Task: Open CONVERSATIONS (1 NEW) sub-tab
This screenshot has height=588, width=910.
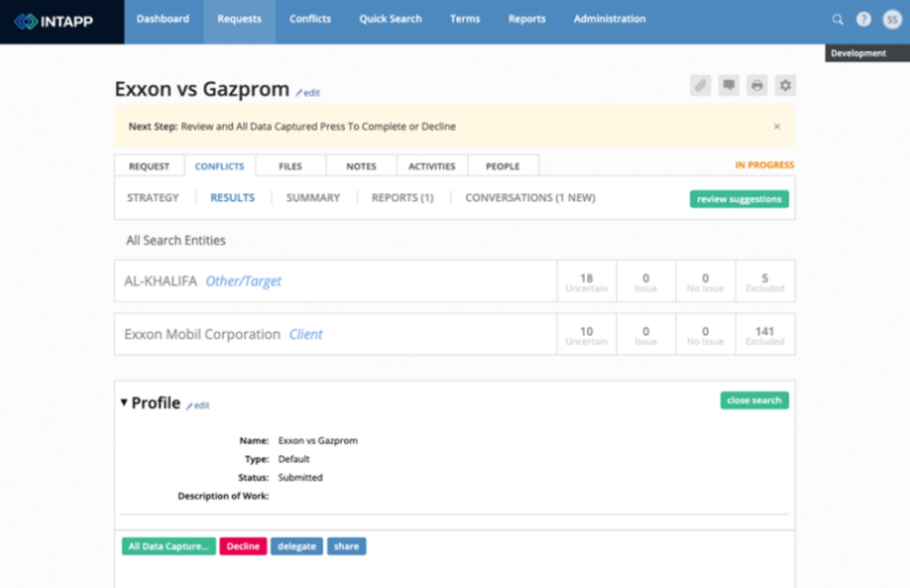Action: pyautogui.click(x=530, y=198)
